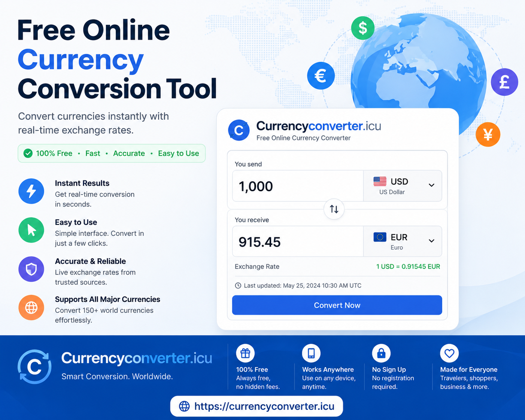Click the You send amount field 1,000
This screenshot has width=525, height=420.
pyautogui.click(x=298, y=186)
